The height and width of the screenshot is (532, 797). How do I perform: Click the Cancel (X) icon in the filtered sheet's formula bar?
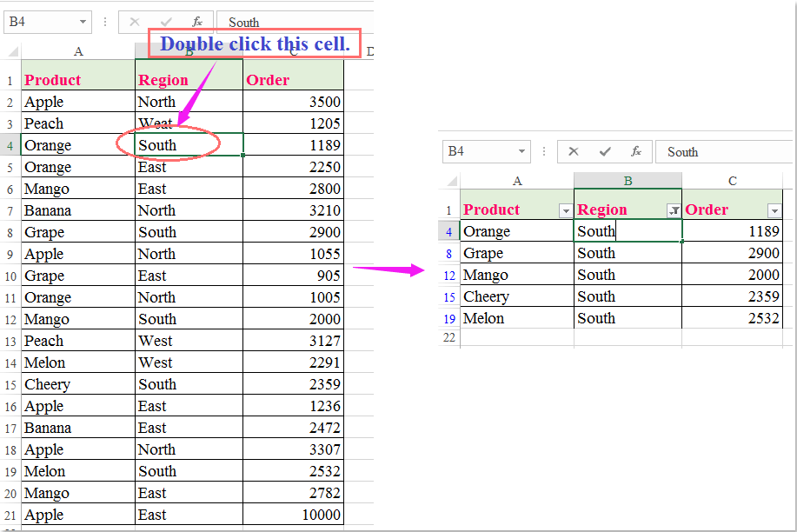click(574, 151)
